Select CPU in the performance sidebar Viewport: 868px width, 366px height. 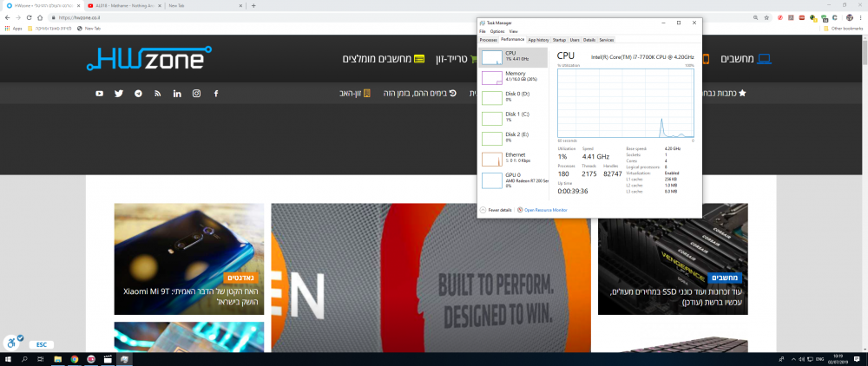(513, 57)
